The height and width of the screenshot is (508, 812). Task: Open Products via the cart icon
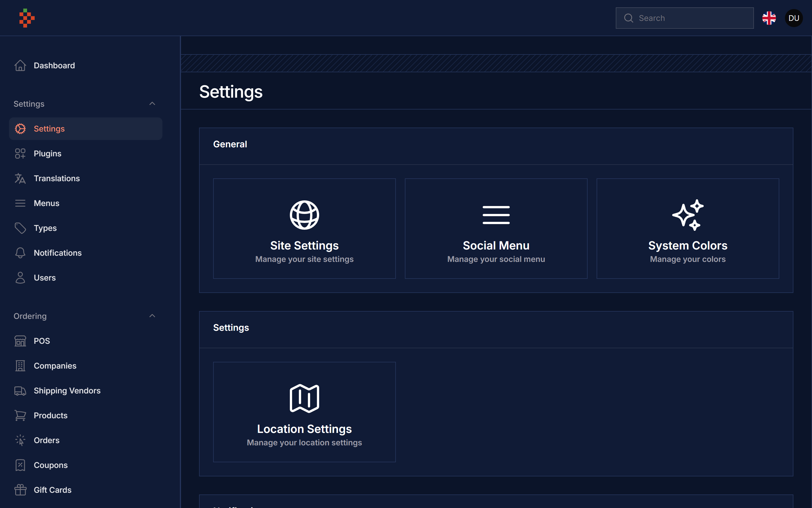pos(20,416)
